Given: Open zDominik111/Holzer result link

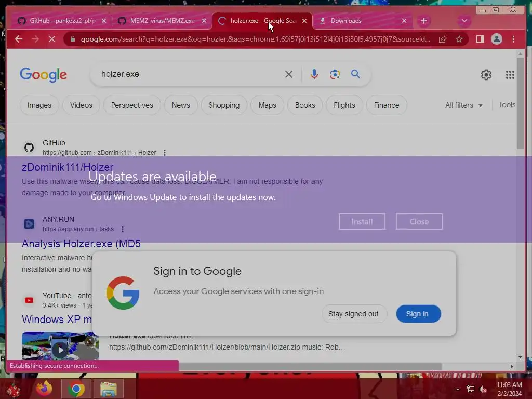Looking at the screenshot, I should point(68,167).
